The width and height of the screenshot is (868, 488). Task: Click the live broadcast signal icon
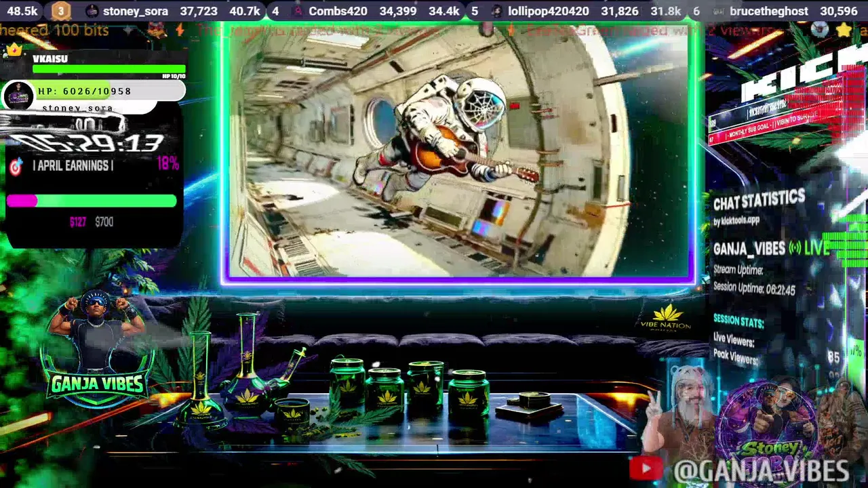[795, 248]
